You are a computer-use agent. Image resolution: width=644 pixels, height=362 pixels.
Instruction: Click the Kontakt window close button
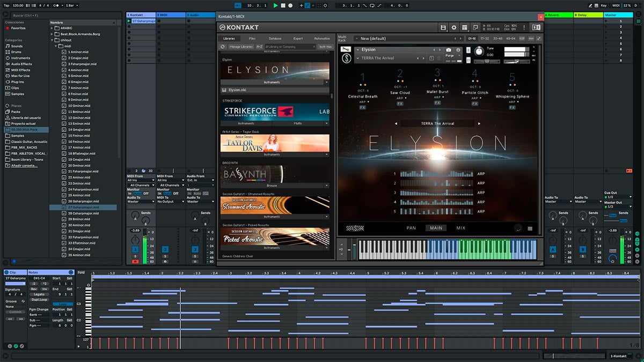point(541,17)
